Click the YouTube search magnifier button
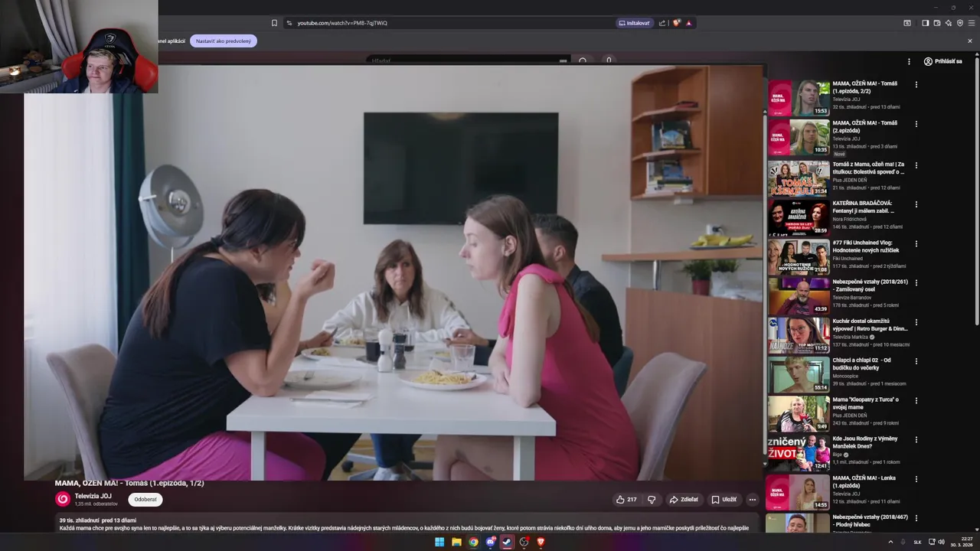 [x=583, y=60]
